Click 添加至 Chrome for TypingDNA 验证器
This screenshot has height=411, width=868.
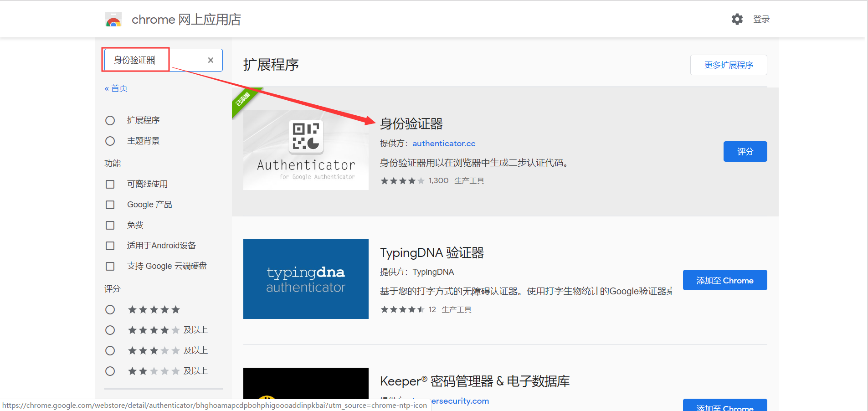tap(724, 280)
